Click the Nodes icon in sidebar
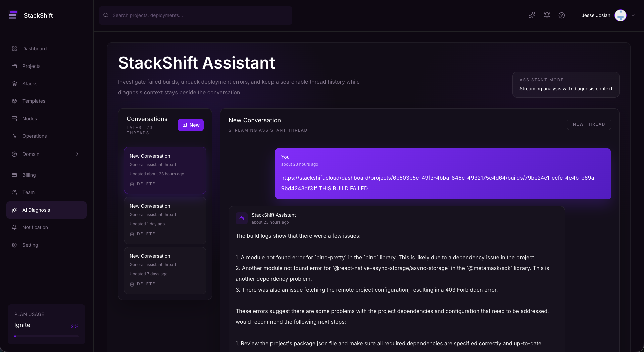644x352 pixels. [x=14, y=119]
